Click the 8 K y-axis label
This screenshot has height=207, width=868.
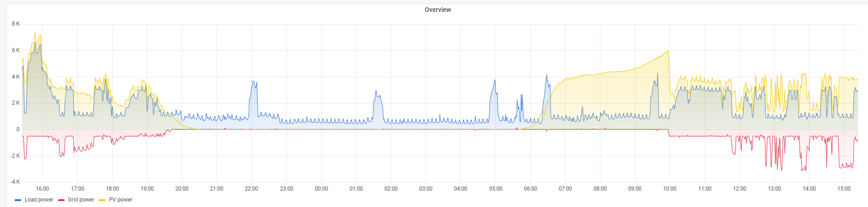click(x=16, y=24)
